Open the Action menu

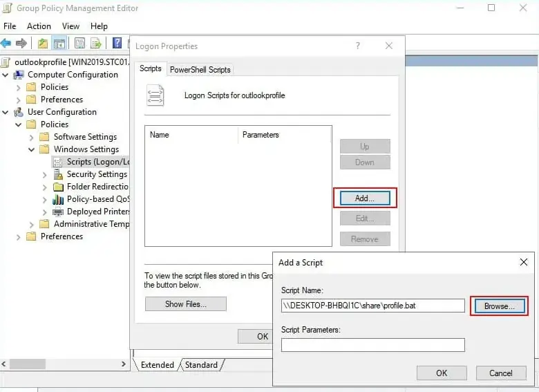click(39, 26)
